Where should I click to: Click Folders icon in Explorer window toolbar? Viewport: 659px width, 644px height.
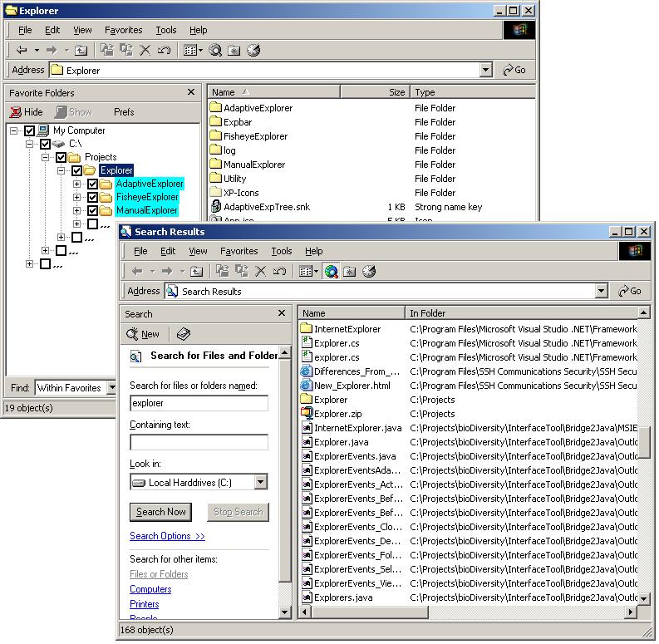point(234,51)
